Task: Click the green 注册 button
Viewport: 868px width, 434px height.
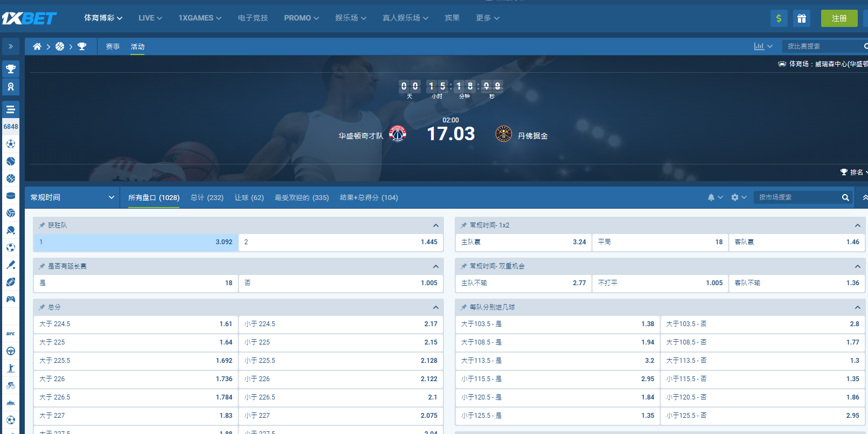Action: coord(838,18)
